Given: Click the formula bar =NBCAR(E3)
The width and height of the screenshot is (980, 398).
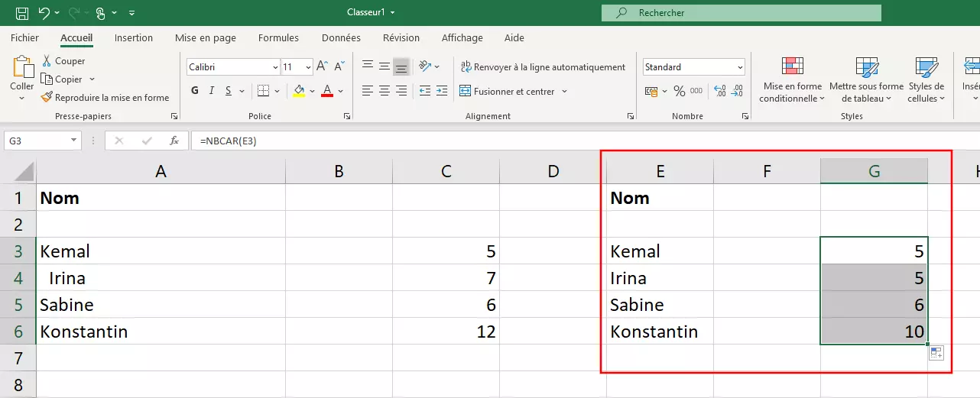Looking at the screenshot, I should click(x=585, y=141).
